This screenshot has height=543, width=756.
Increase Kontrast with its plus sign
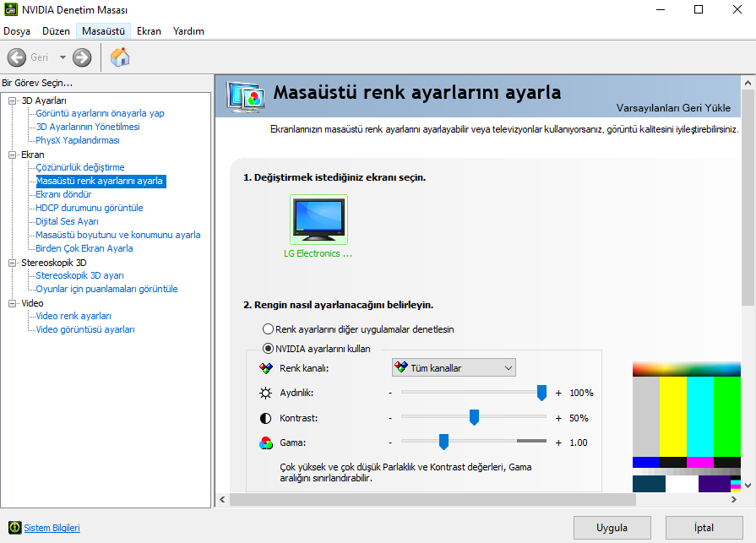(558, 418)
